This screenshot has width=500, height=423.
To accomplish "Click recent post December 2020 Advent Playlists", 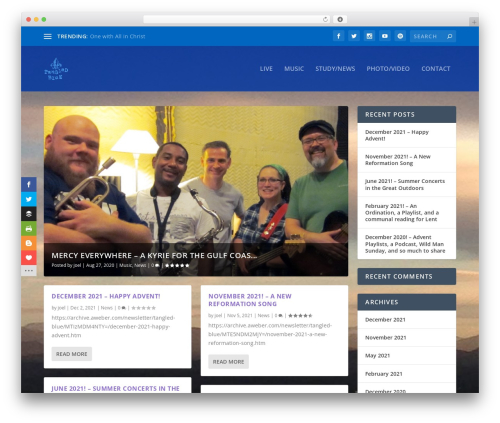I will coord(405,244).
